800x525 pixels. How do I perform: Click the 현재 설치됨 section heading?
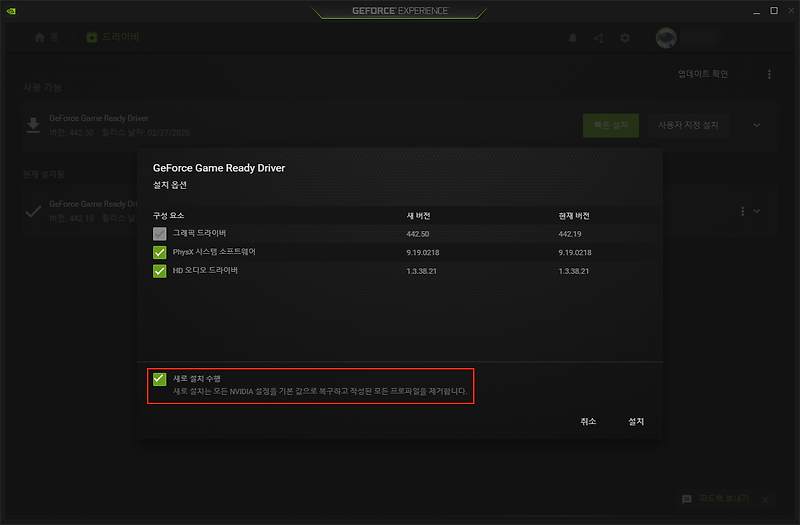tap(43, 174)
